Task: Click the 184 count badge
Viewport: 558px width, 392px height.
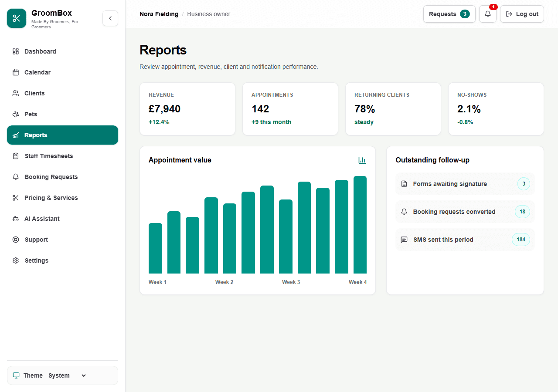Action: pyautogui.click(x=521, y=240)
